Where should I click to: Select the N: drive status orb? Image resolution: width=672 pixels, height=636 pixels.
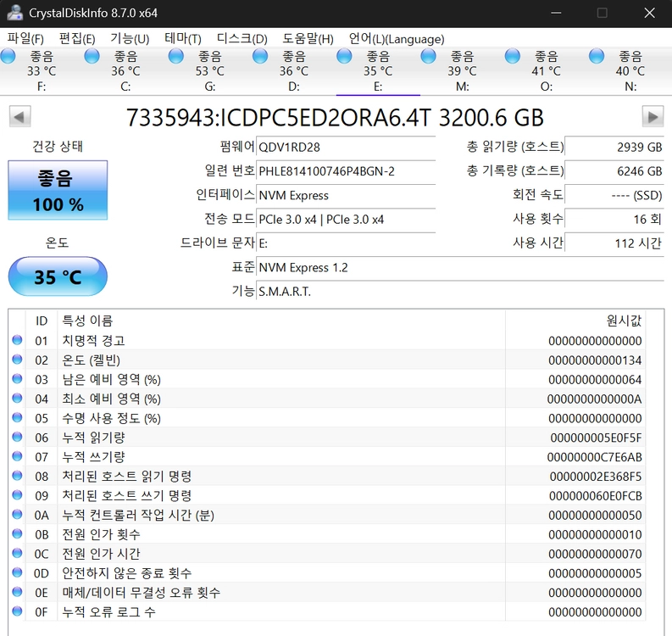point(597,56)
